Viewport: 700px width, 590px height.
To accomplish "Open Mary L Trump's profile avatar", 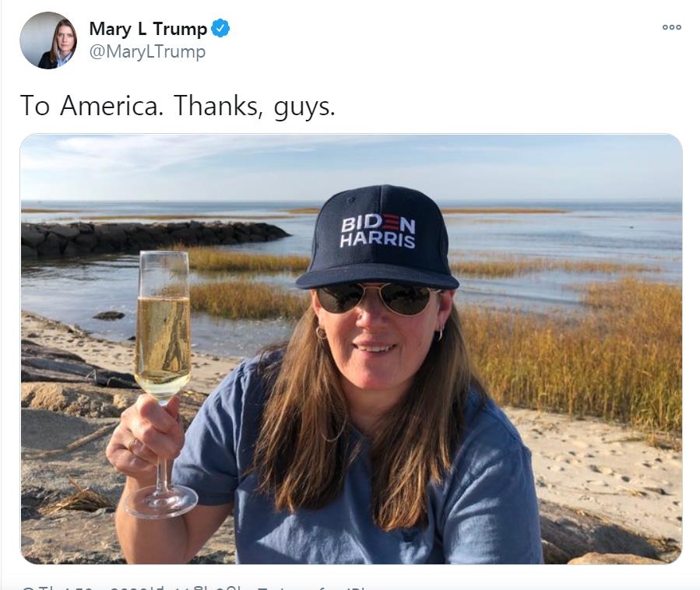I will tap(48, 40).
